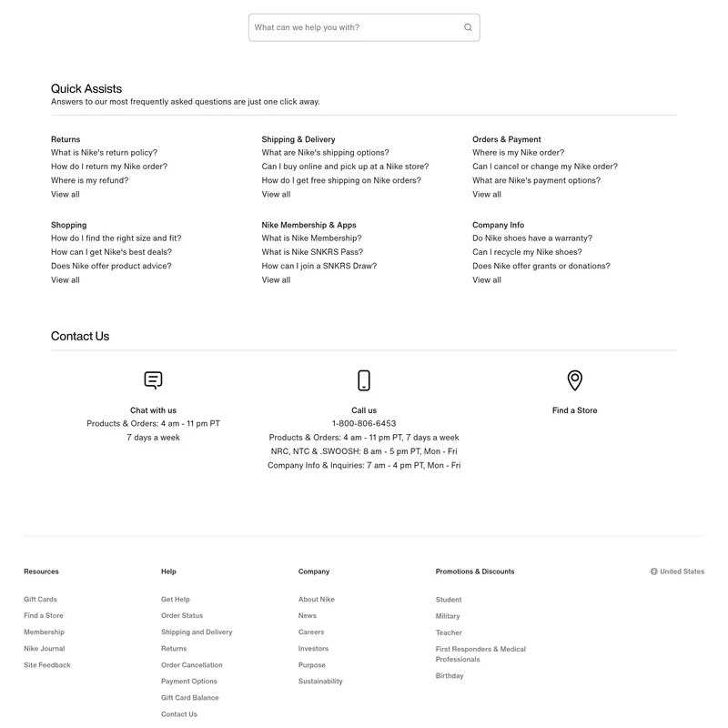Open the Sustainability footer link
The height and width of the screenshot is (728, 728).
(320, 682)
